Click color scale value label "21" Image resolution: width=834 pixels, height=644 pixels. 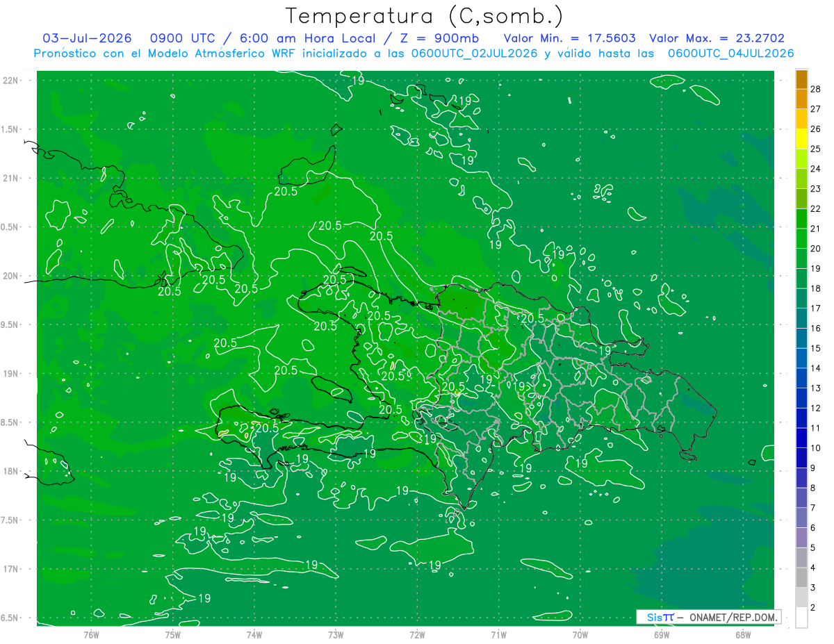[x=816, y=229]
